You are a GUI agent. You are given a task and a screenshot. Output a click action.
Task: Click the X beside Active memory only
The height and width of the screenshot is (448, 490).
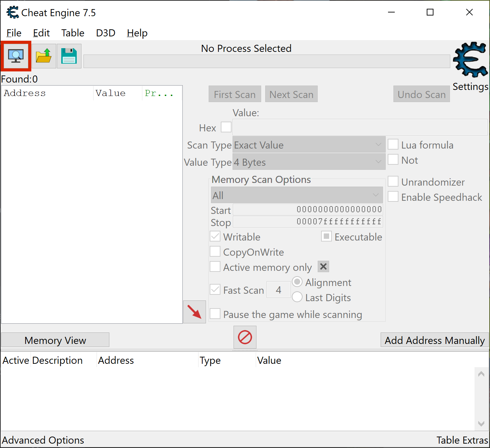pos(323,267)
